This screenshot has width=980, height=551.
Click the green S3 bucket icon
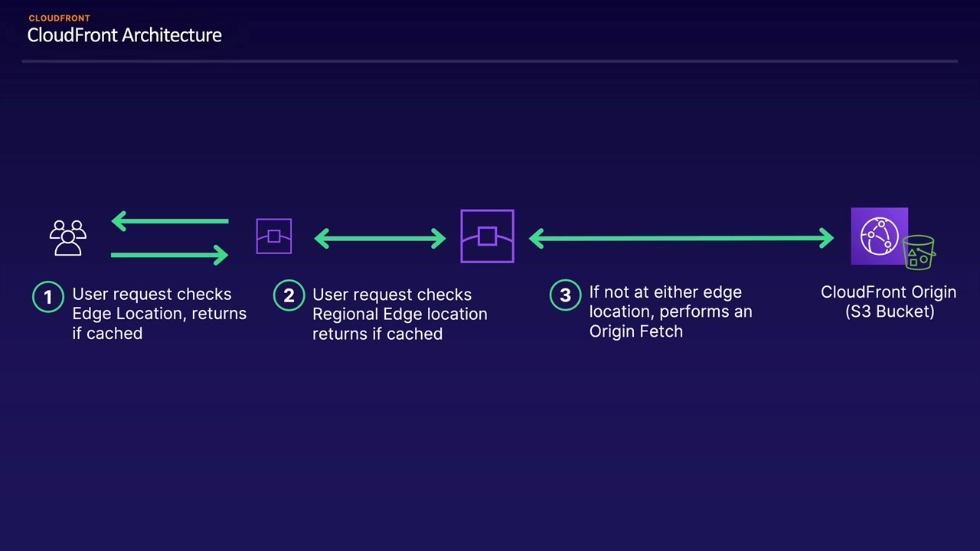(919, 253)
